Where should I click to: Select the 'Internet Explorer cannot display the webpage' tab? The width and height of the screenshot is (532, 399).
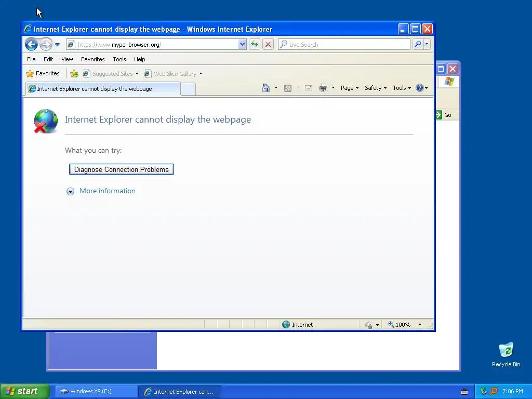(103, 88)
